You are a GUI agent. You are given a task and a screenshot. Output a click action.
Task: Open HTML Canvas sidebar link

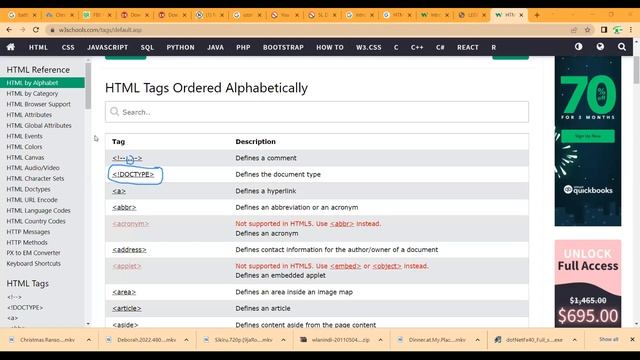pos(25,157)
